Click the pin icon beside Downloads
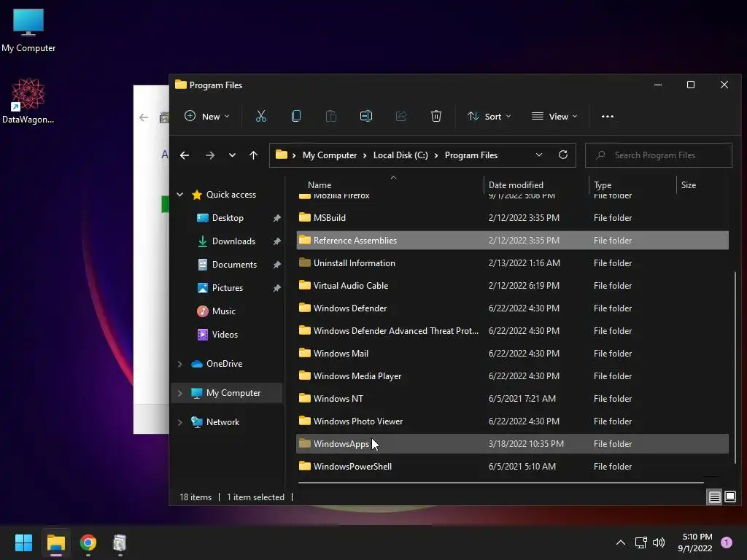This screenshot has width=747, height=560. click(276, 241)
